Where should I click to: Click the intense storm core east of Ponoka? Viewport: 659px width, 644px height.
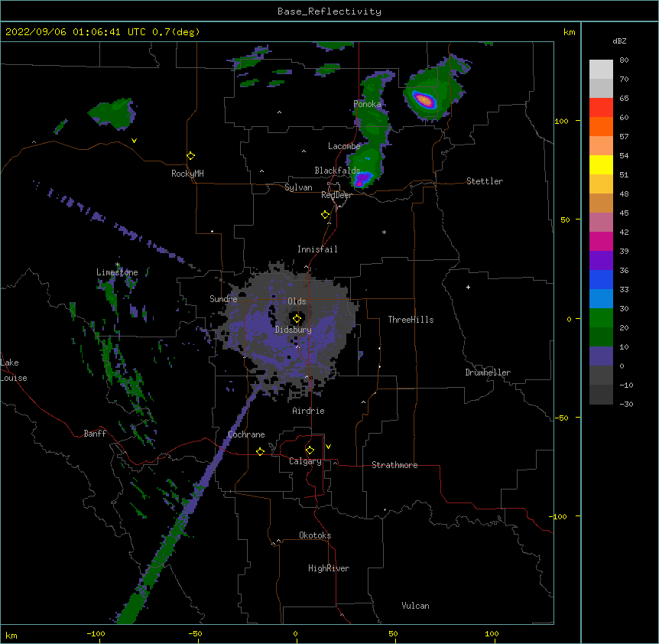[x=424, y=100]
